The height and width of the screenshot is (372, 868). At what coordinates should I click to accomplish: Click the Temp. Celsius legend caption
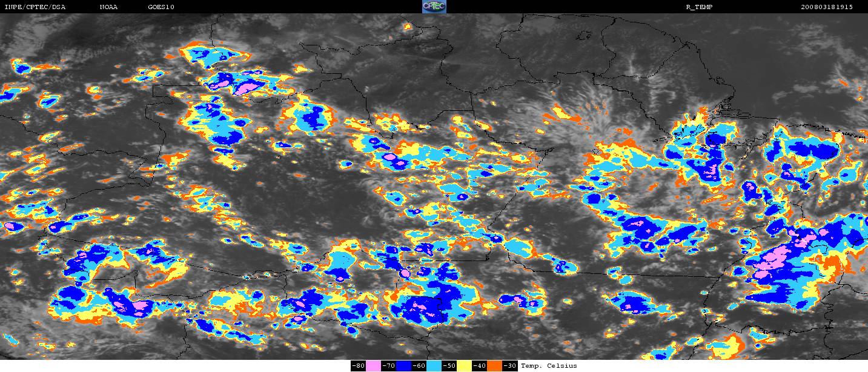pos(549,366)
